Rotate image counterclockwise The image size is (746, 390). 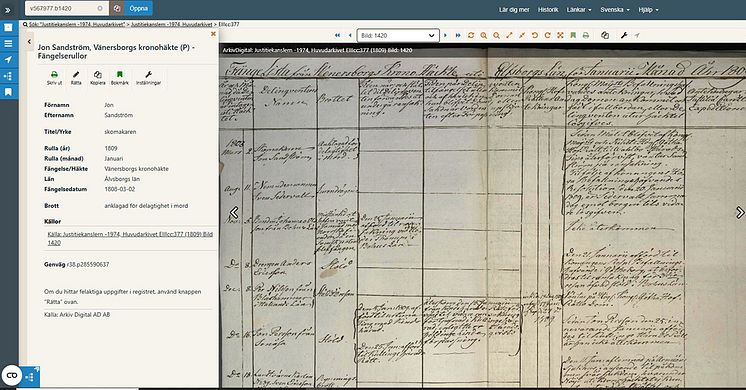[x=535, y=36]
